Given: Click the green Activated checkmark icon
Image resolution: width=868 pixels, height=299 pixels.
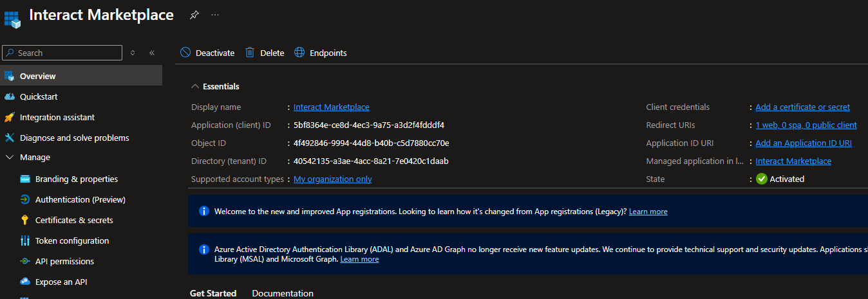Looking at the screenshot, I should pyautogui.click(x=762, y=179).
